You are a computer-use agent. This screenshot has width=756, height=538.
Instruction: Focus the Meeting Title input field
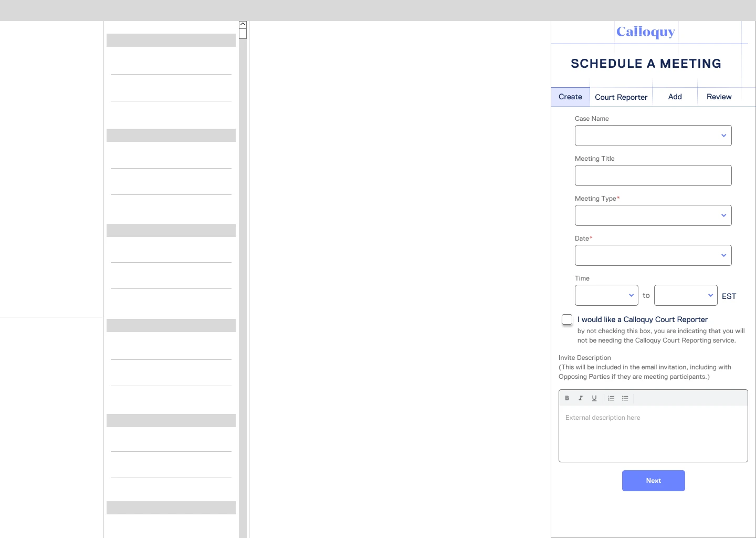tap(653, 175)
